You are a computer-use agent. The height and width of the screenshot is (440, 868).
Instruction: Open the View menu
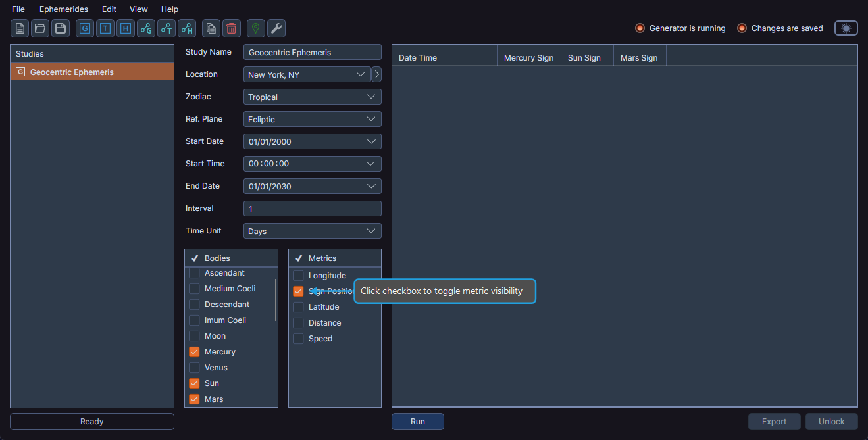tap(138, 9)
